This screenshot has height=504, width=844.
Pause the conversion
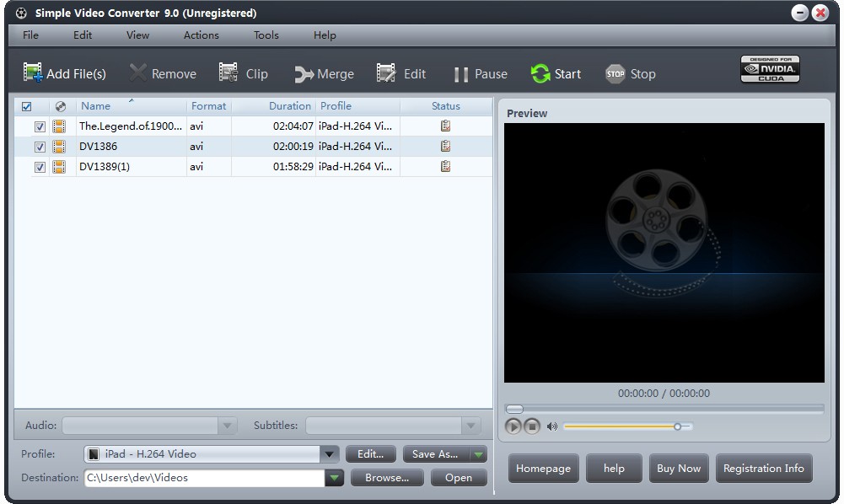[480, 73]
